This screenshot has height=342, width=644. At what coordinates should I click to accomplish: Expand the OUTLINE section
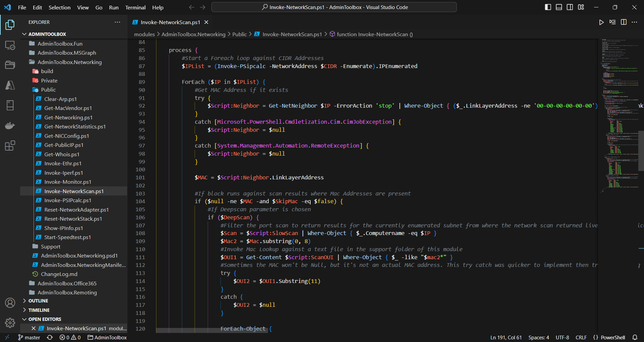[x=74, y=301]
